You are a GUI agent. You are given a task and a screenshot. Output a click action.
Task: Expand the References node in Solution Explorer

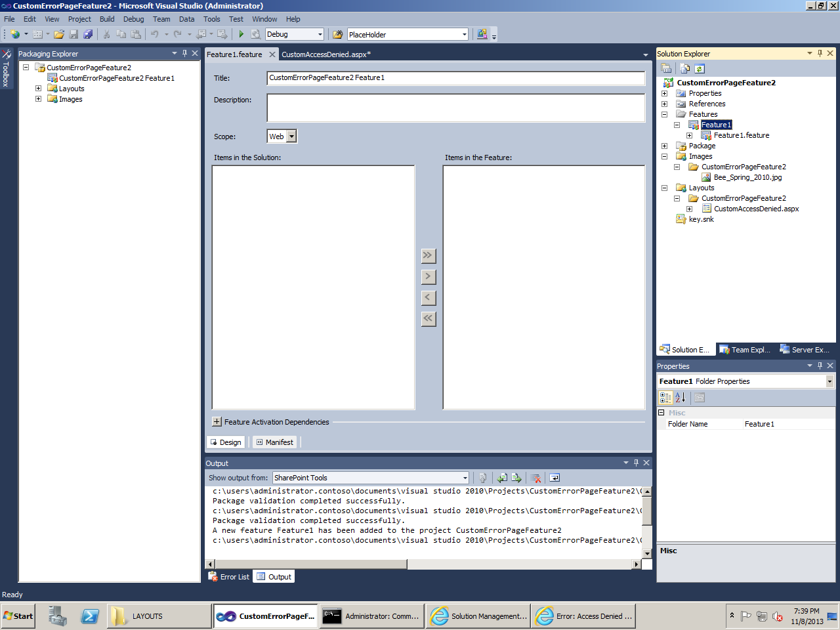[664, 104]
